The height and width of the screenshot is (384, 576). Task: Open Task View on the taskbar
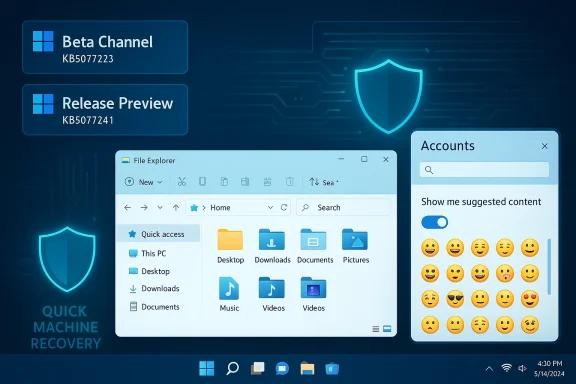click(258, 368)
